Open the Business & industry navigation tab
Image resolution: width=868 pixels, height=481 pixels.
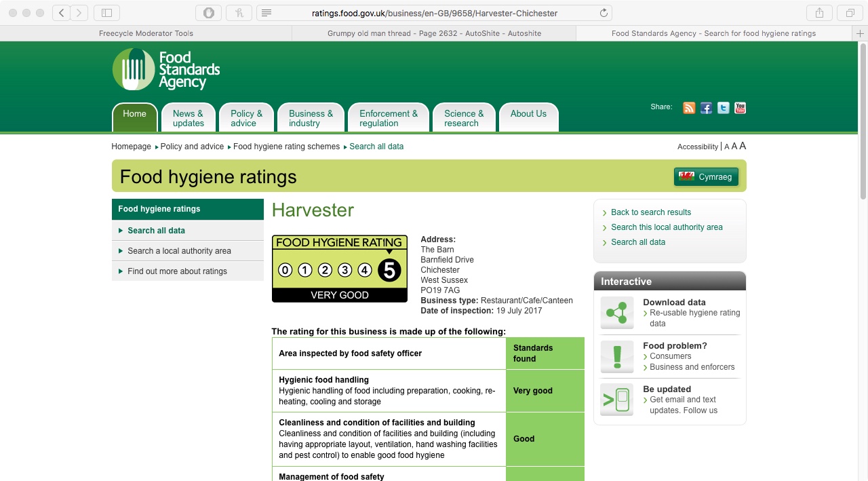tap(311, 117)
